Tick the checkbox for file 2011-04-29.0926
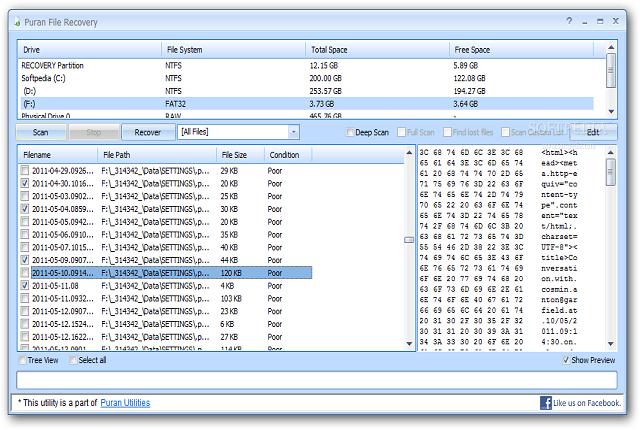Image resolution: width=640 pixels, height=430 pixels. coord(25,172)
